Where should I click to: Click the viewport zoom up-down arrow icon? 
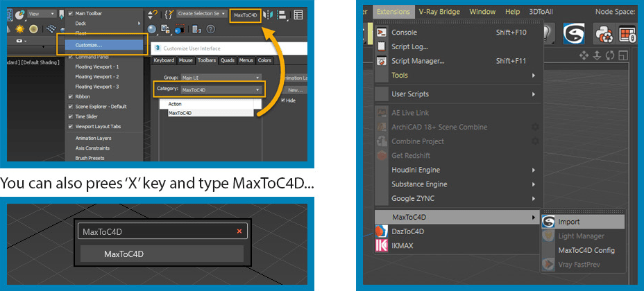(x=598, y=55)
